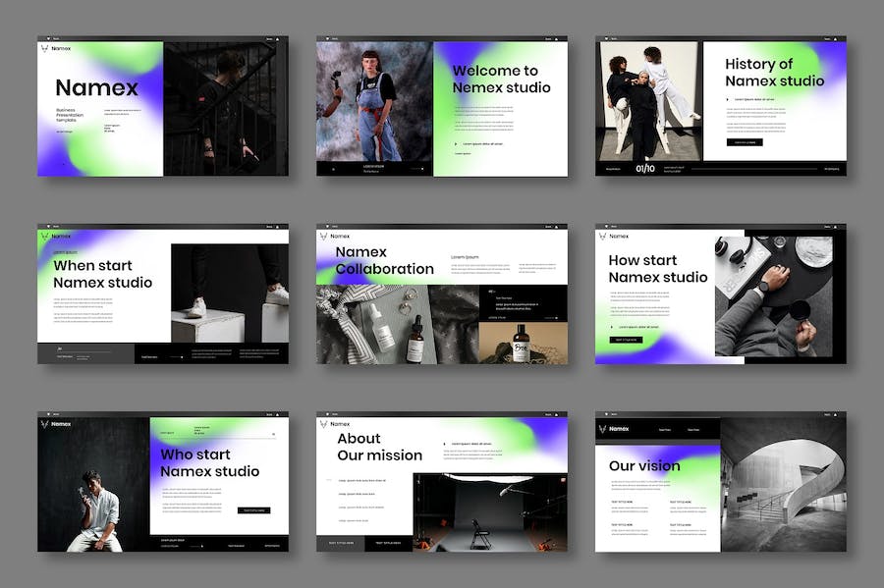Viewport: 884px width, 588px height.
Task: Click the large 'Namex' title text
Action: pos(96,88)
